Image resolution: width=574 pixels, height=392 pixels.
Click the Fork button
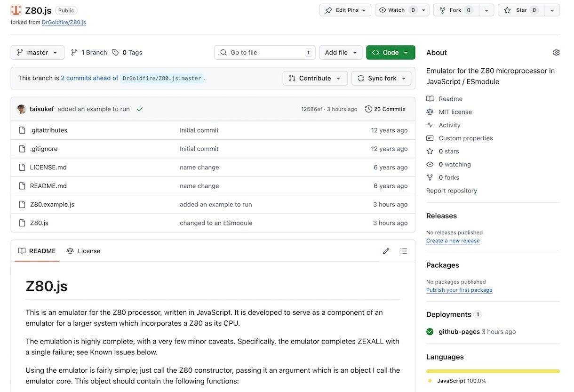[x=456, y=10]
